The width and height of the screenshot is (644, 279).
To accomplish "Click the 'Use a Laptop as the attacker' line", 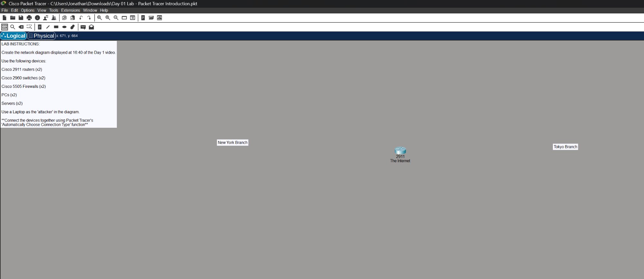I will pos(41,112).
